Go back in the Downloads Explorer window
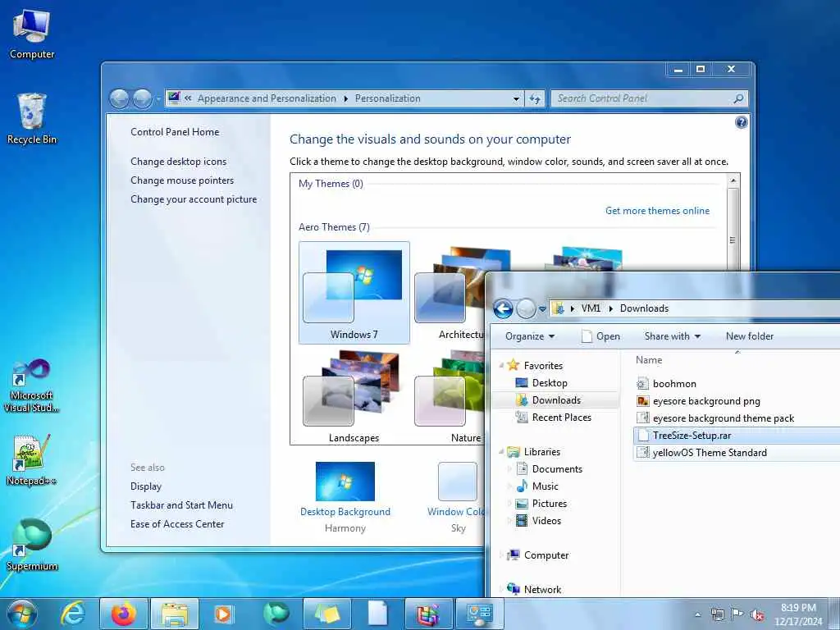The image size is (840, 630). [503, 308]
